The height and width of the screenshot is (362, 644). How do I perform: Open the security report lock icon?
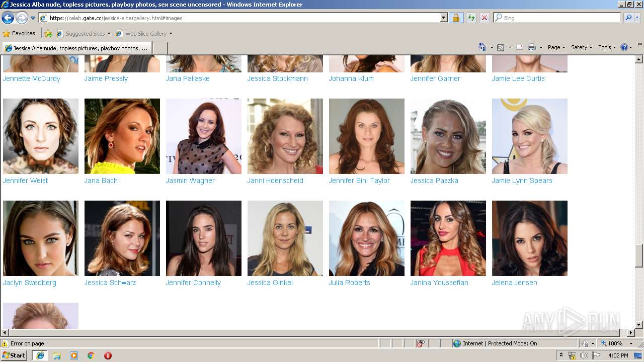pos(456,18)
